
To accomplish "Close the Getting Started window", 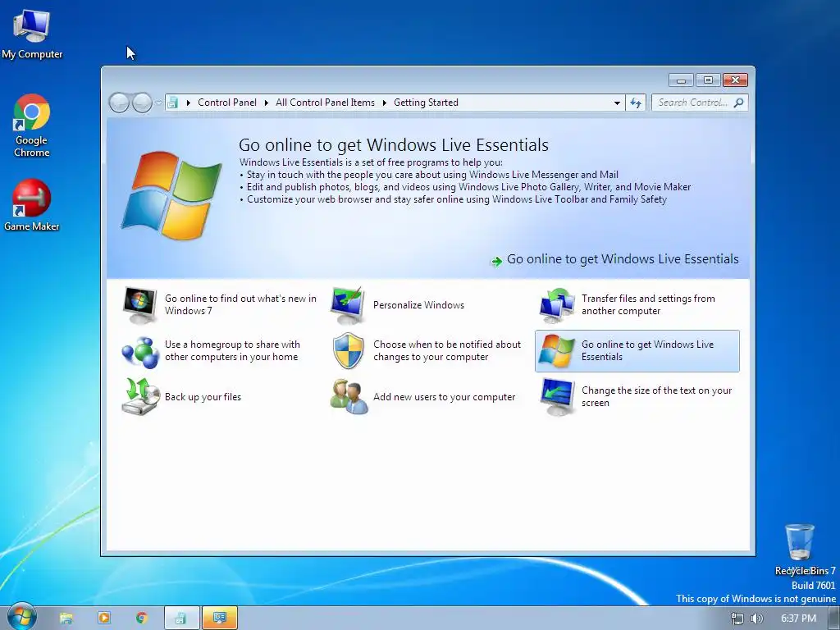I will point(735,80).
